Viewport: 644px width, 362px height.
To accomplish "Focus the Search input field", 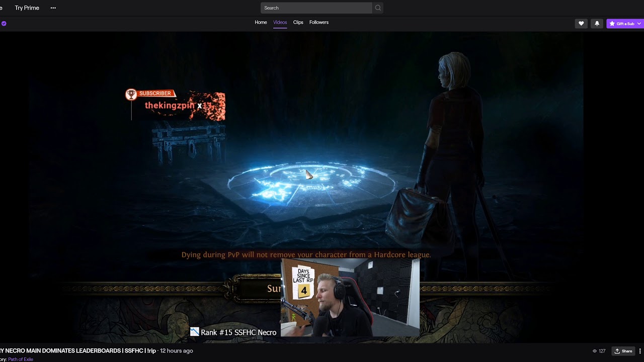I will pos(316,8).
